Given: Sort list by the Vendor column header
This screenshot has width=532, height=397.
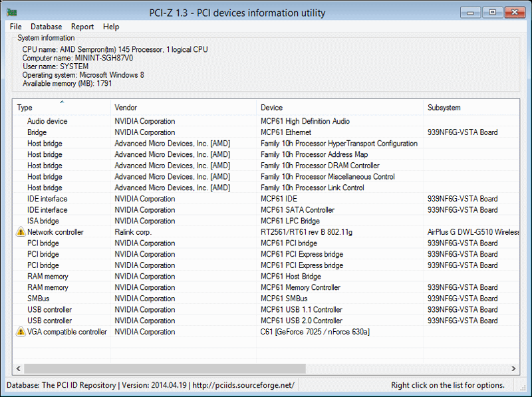Looking at the screenshot, I should coord(183,108).
